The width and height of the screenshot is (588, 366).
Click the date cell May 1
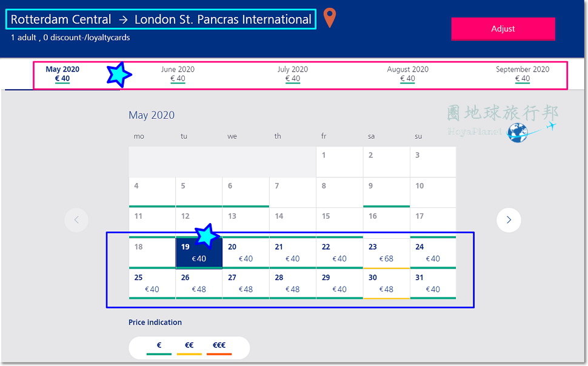point(339,162)
